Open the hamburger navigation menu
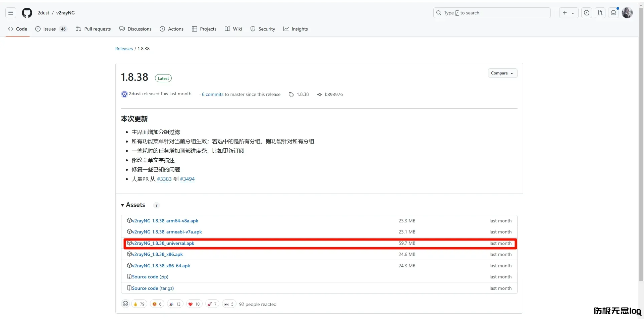 [x=11, y=13]
